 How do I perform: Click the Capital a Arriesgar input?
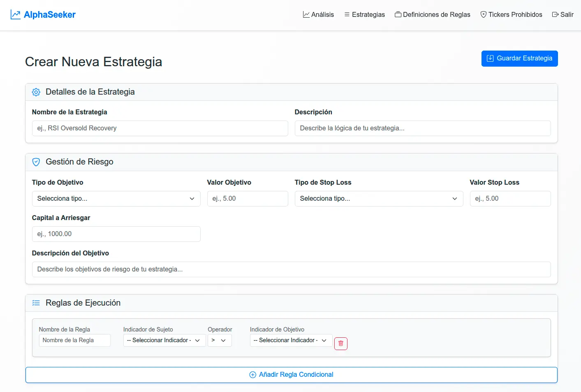(116, 234)
